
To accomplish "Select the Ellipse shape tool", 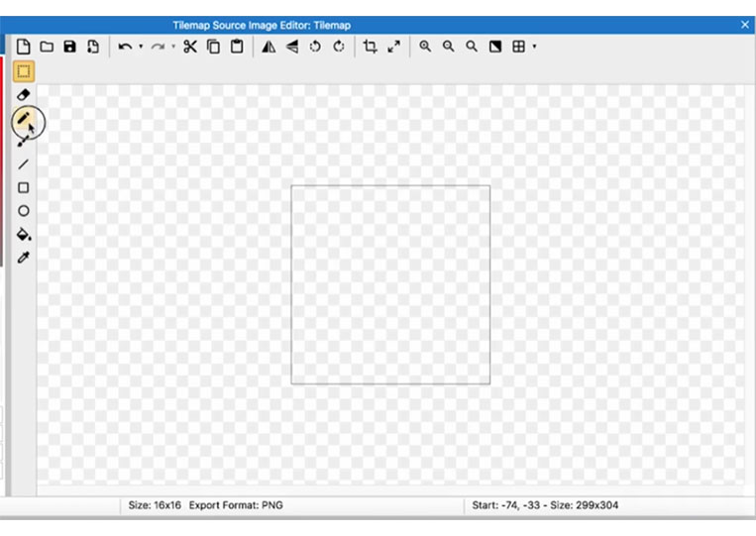I will 23,211.
